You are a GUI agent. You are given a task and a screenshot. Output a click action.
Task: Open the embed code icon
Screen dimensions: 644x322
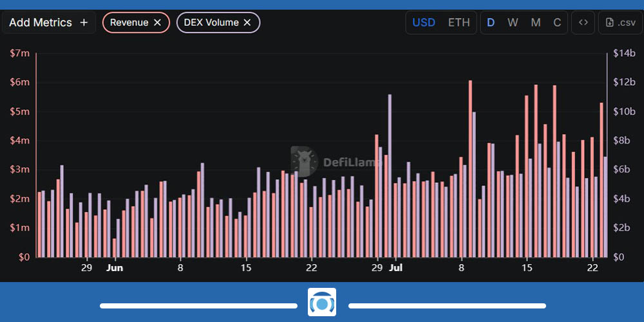point(583,23)
